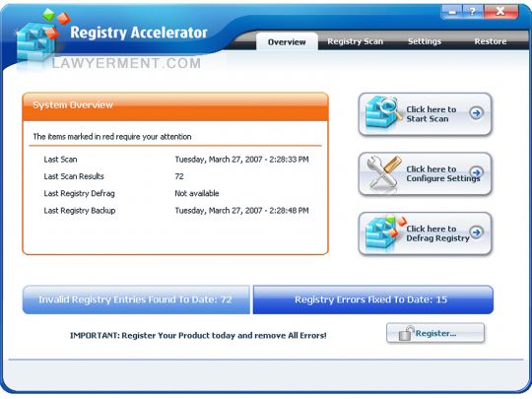Viewport: 532px width, 399px height.
Task: Click the items marked in red notice
Action: click(x=112, y=137)
